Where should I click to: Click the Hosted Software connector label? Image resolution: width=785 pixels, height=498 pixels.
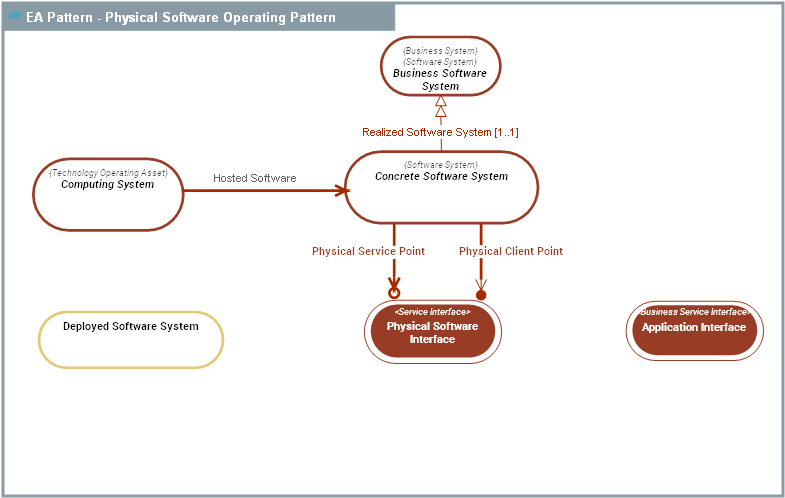[254, 178]
